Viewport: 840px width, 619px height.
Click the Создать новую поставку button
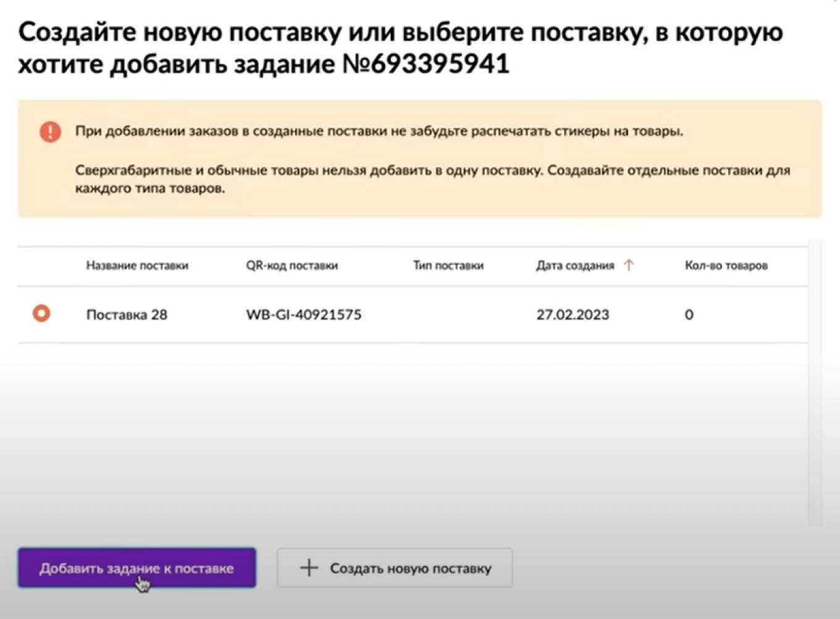pos(395,567)
